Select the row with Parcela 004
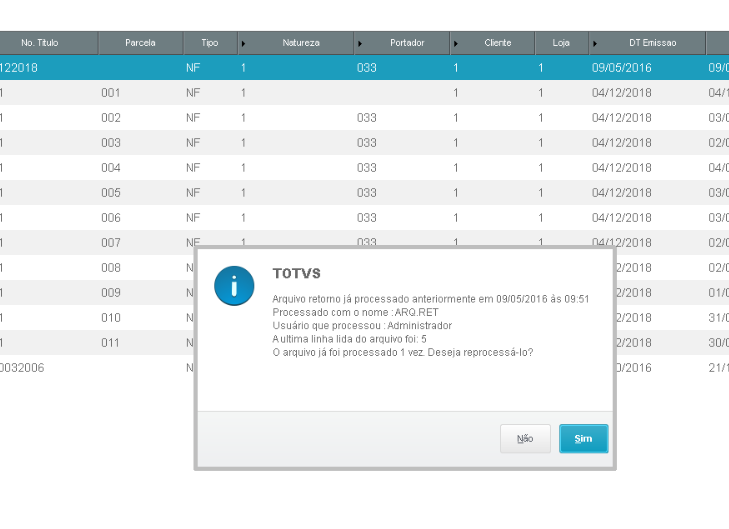The width and height of the screenshot is (729, 529). (x=364, y=168)
